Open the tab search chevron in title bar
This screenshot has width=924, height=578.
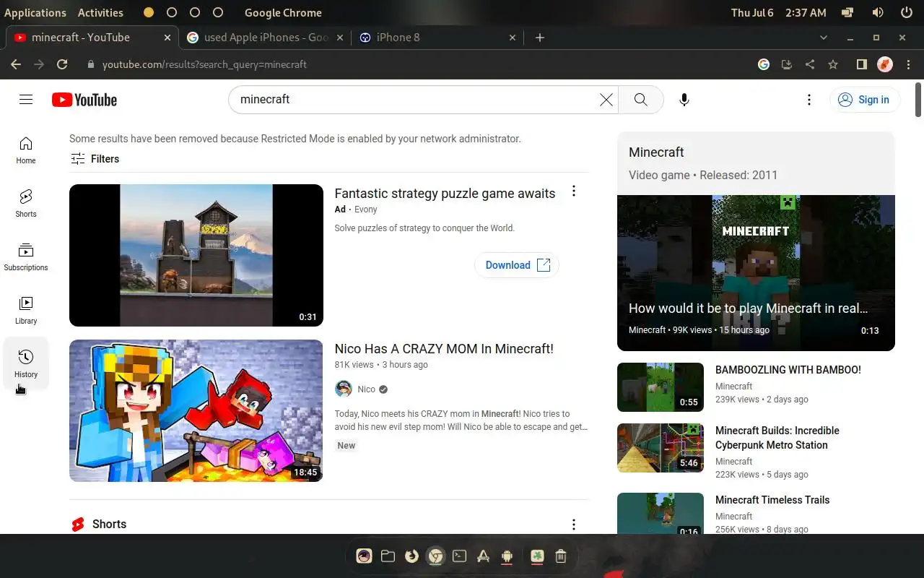point(824,38)
